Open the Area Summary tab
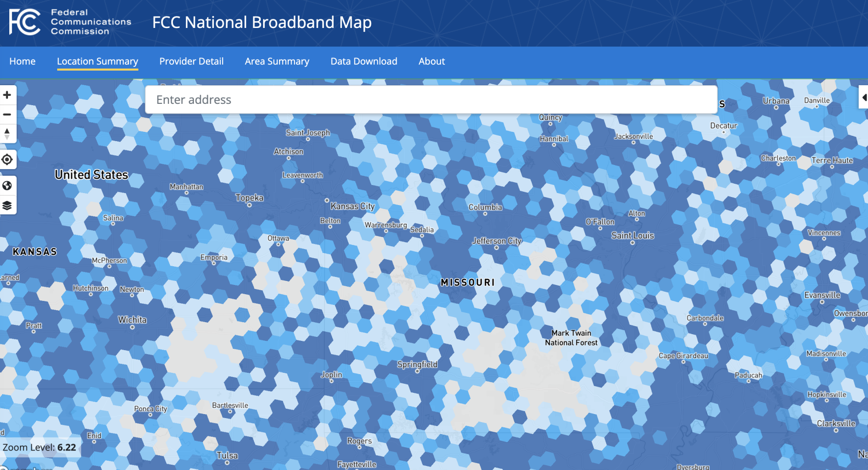Viewport: 868px width, 470px height. coord(277,61)
